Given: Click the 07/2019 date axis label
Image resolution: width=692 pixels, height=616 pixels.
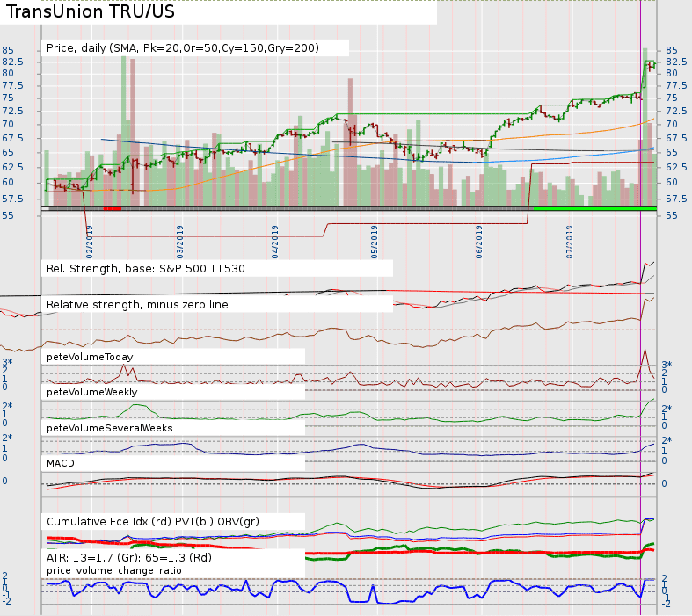Looking at the screenshot, I should point(569,242).
